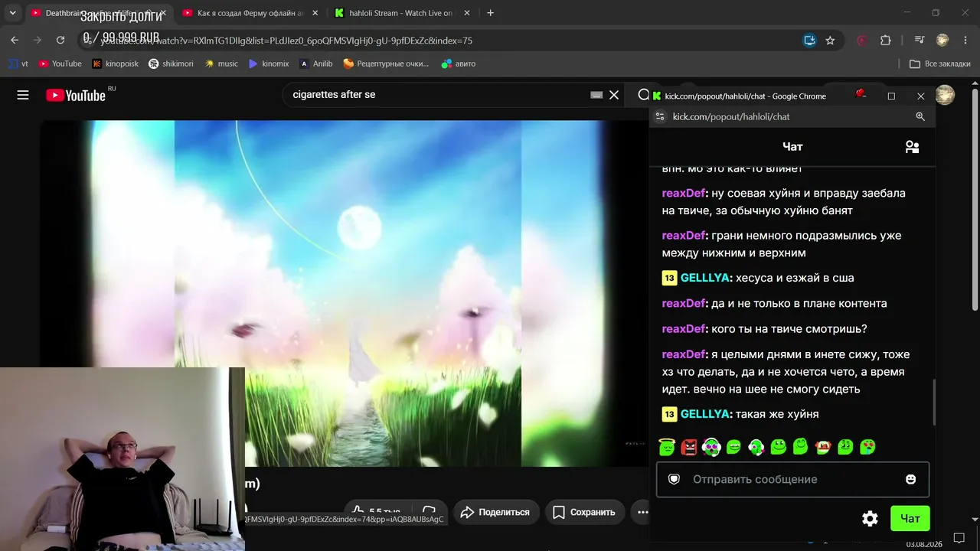Reload the YouTube page
The height and width of the screenshot is (551, 980).
coord(60,41)
